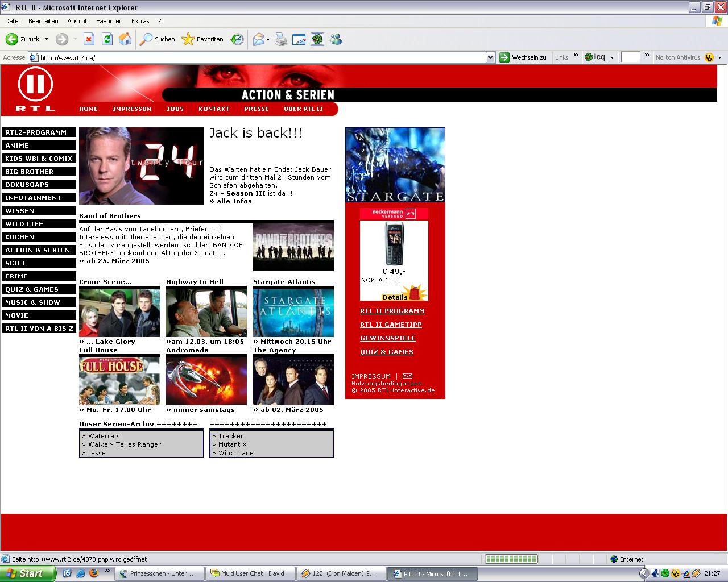
Task: Open GEWINNSPIELE link in red panel
Action: pyautogui.click(x=388, y=338)
